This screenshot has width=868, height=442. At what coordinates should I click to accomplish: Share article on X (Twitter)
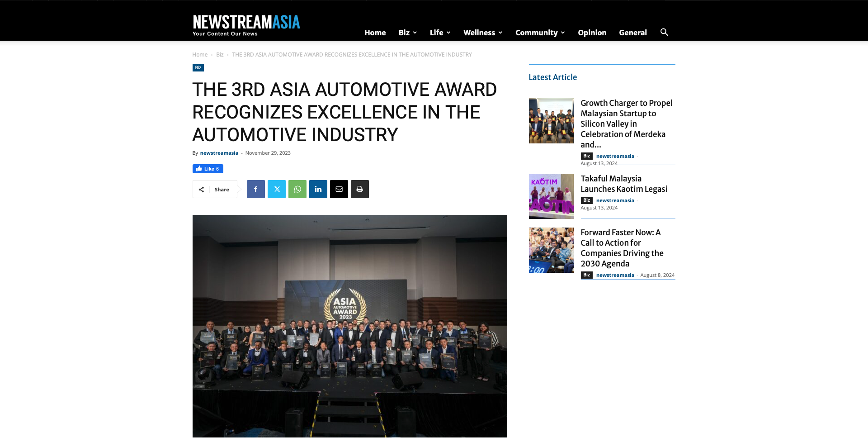(x=277, y=189)
